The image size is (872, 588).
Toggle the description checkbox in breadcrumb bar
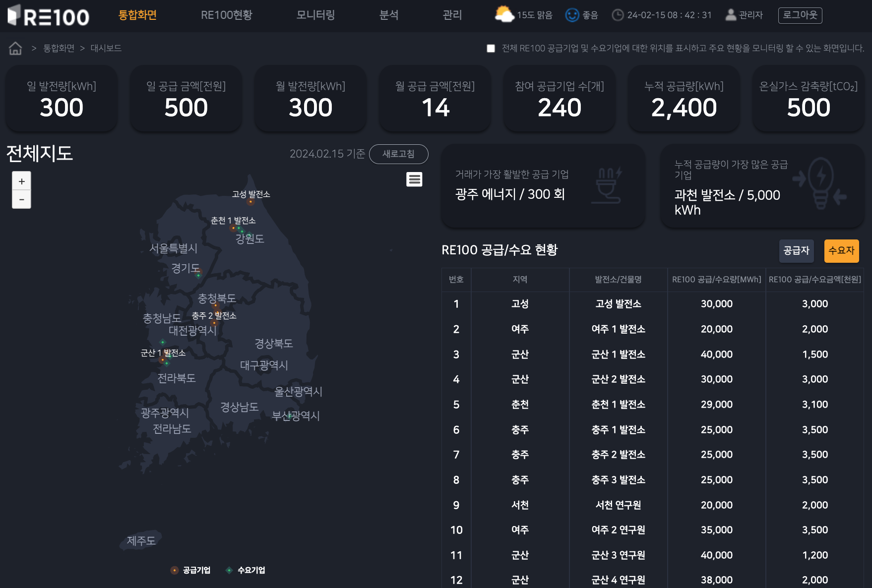491,49
